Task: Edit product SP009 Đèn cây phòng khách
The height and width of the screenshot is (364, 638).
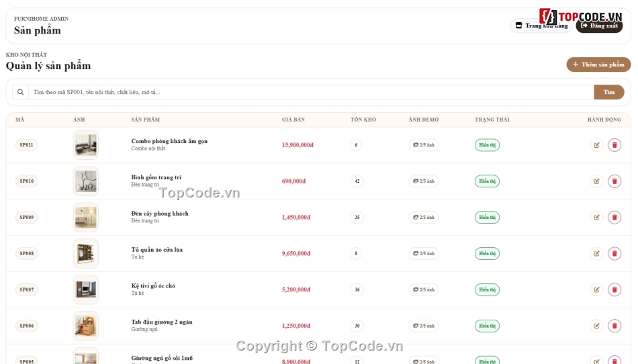Action: (x=596, y=217)
